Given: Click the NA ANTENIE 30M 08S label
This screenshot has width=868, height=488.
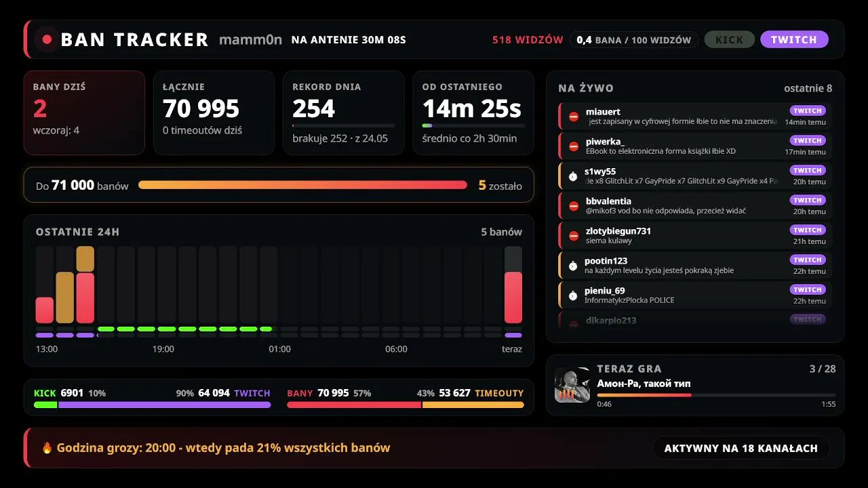Looking at the screenshot, I should click(x=349, y=39).
